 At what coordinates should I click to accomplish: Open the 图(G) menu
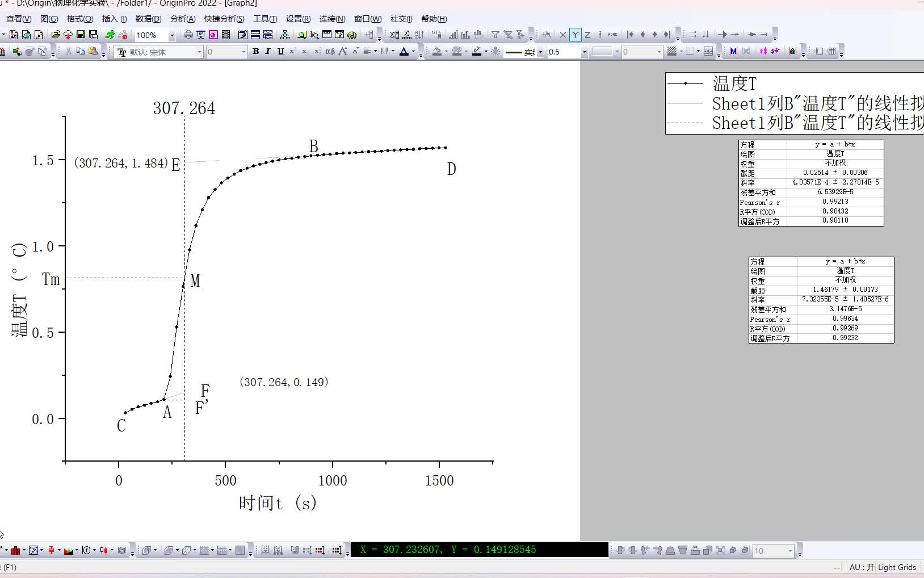(x=49, y=19)
